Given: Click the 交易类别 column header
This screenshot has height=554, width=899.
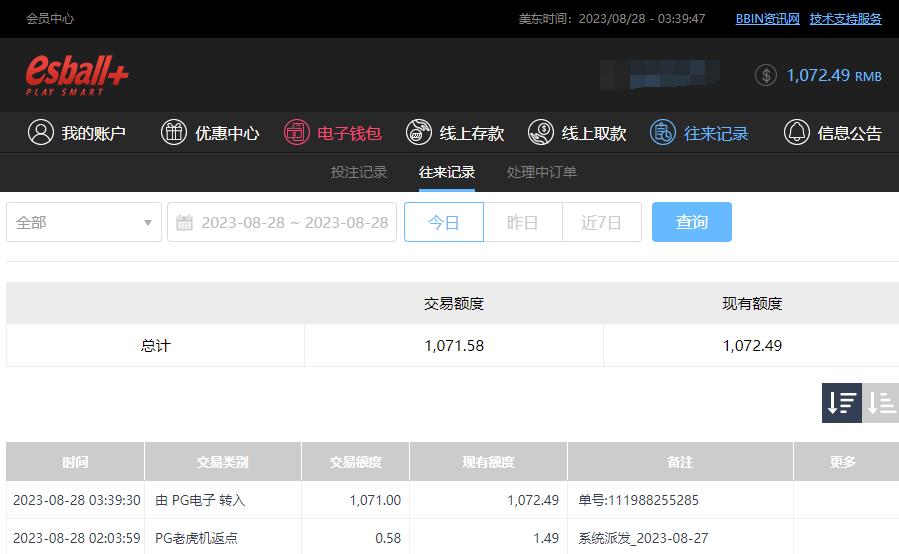Looking at the screenshot, I should pyautogui.click(x=222, y=462).
